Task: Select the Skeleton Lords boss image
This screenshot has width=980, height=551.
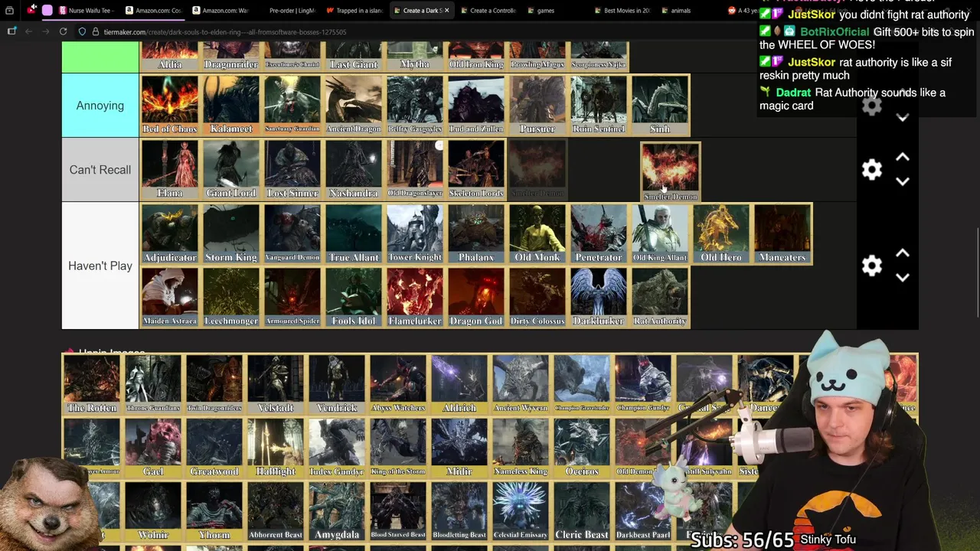Action: pyautogui.click(x=475, y=170)
